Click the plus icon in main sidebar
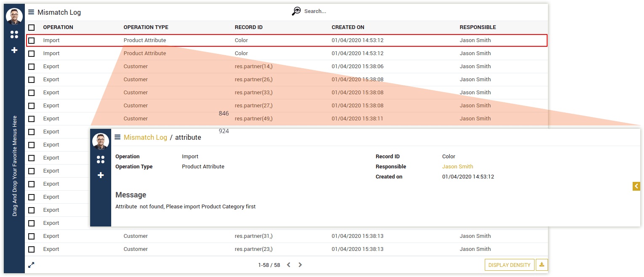644x277 pixels. tap(14, 50)
